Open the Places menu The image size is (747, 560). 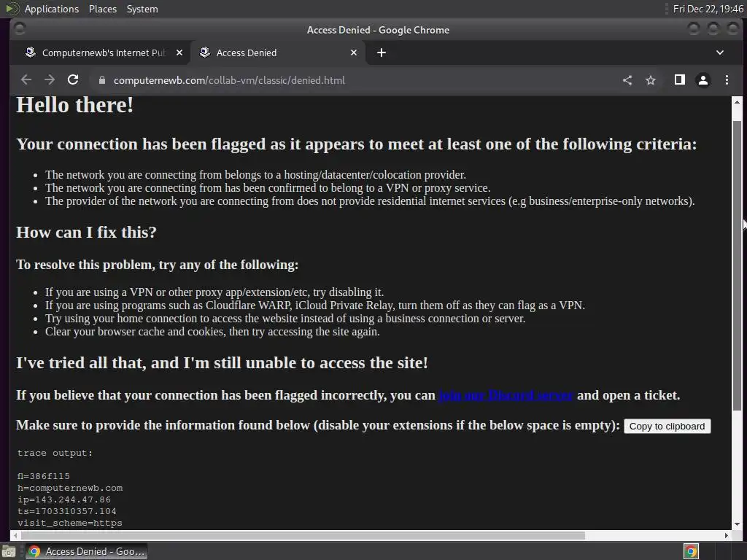point(102,9)
